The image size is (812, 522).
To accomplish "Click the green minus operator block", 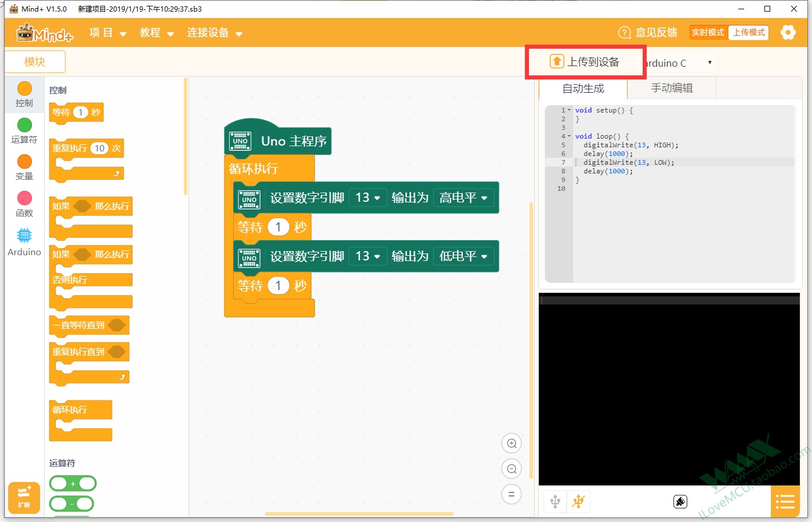I will [72, 504].
